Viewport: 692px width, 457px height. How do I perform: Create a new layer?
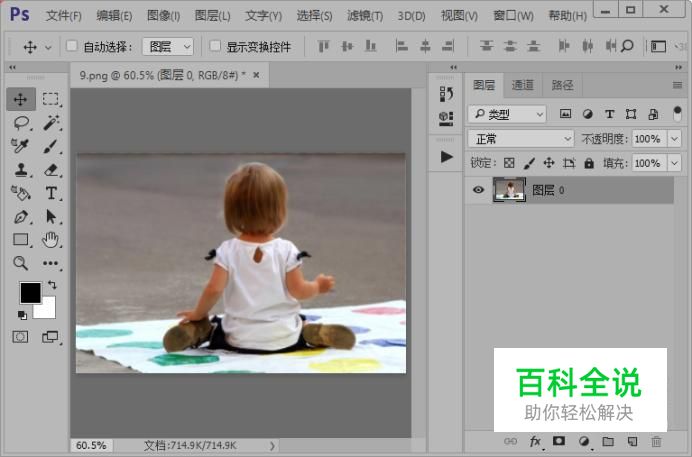tap(632, 441)
